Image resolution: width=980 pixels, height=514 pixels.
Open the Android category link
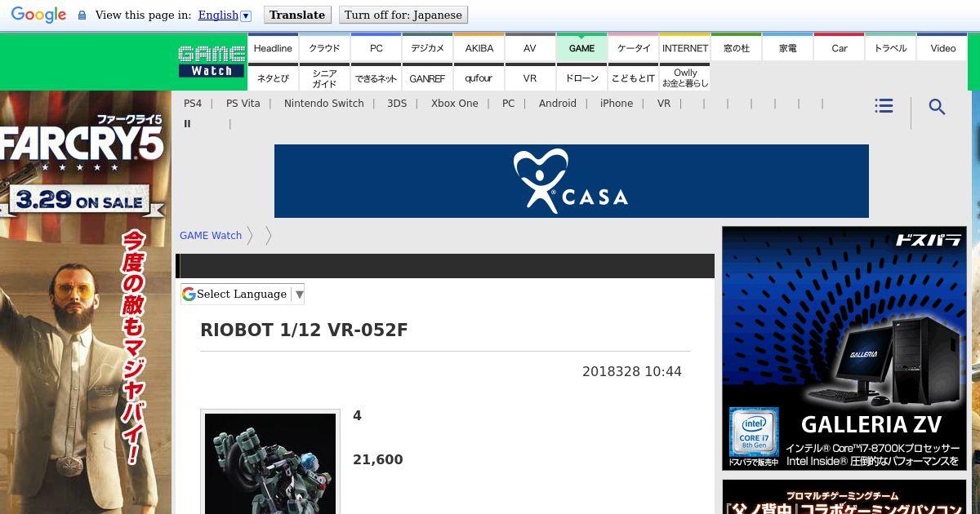click(x=558, y=104)
